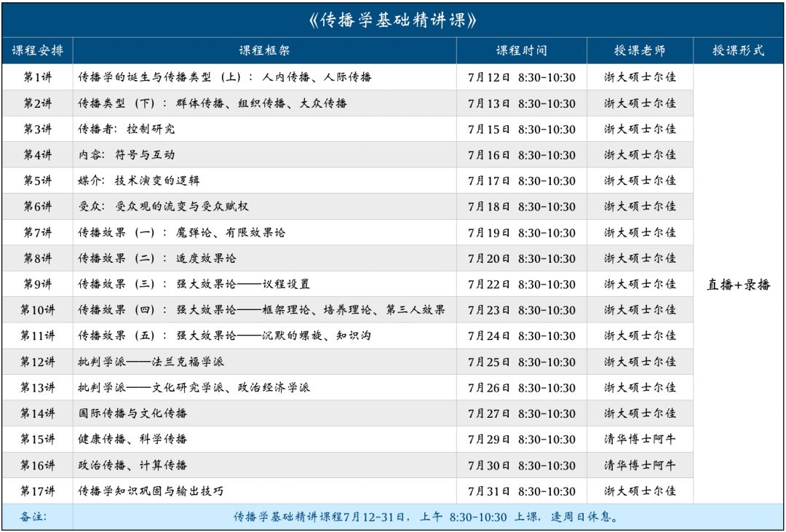Click the 《传播学基础精讲课》 title
Screen dimensions: 786x532
(393, 19)
